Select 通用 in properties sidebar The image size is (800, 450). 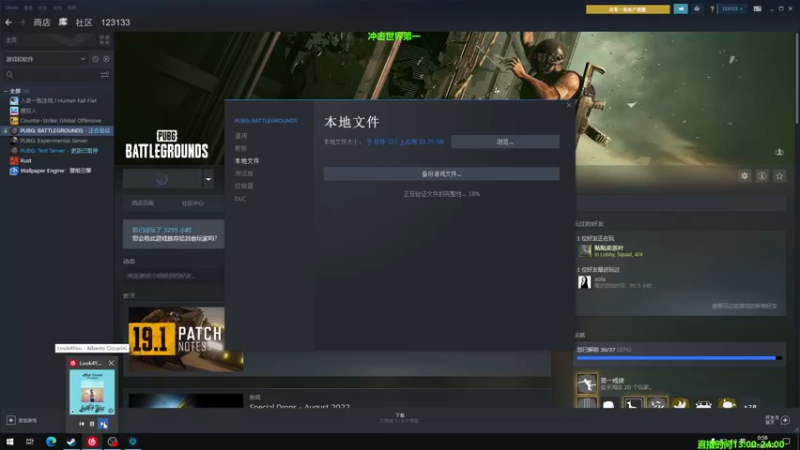241,136
